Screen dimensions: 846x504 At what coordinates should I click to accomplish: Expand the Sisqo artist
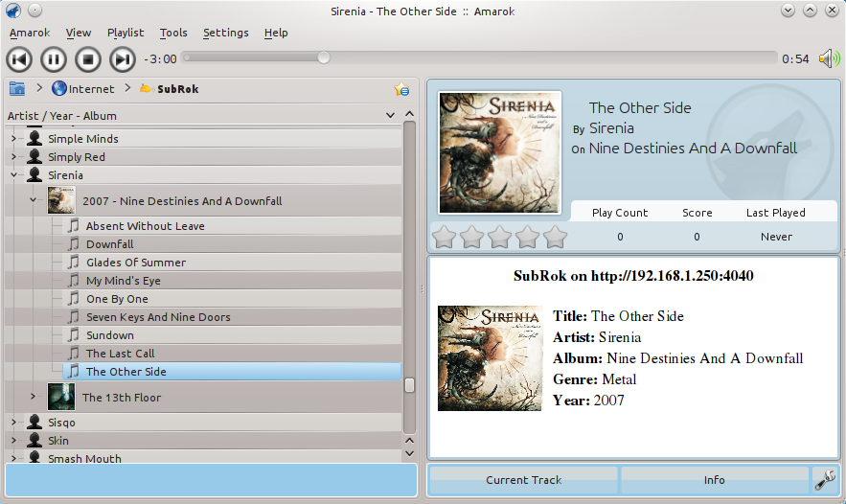pyautogui.click(x=14, y=422)
